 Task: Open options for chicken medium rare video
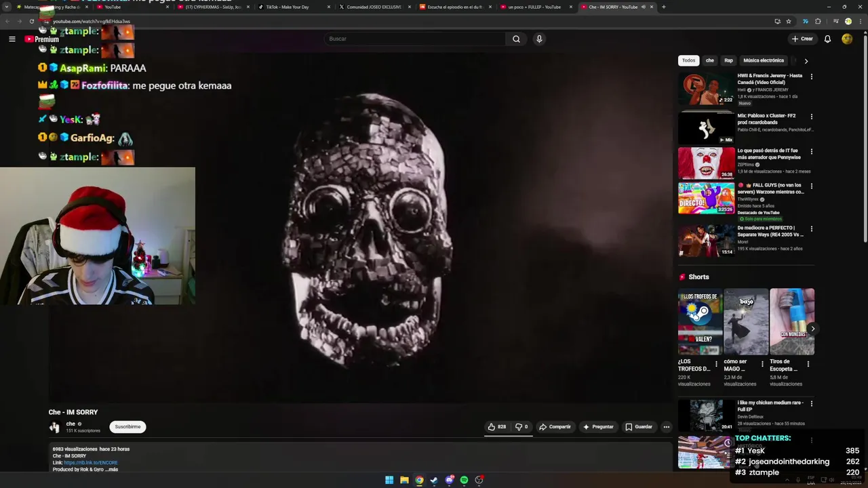[811, 404]
